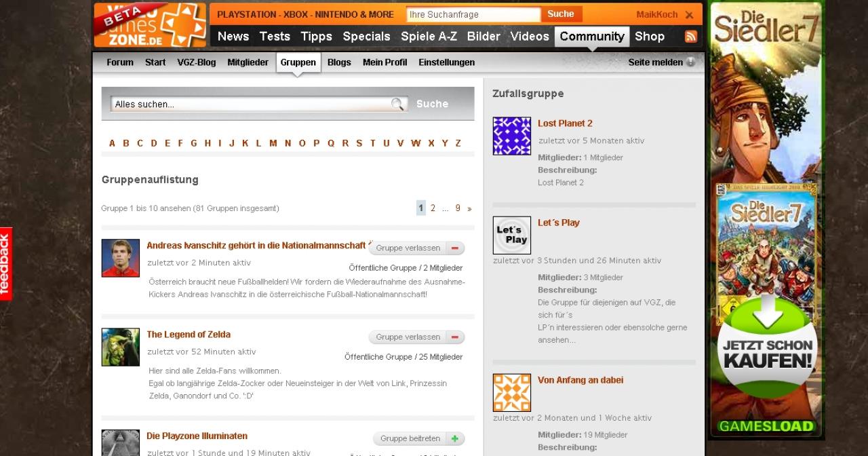Open the Mein Profil tab

click(x=385, y=62)
